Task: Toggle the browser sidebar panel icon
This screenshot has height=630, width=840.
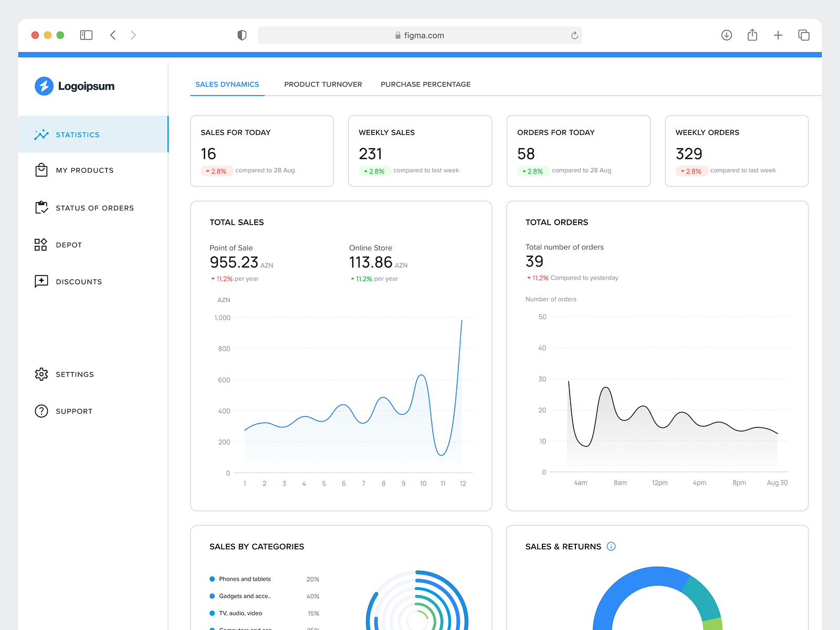Action: point(86,35)
